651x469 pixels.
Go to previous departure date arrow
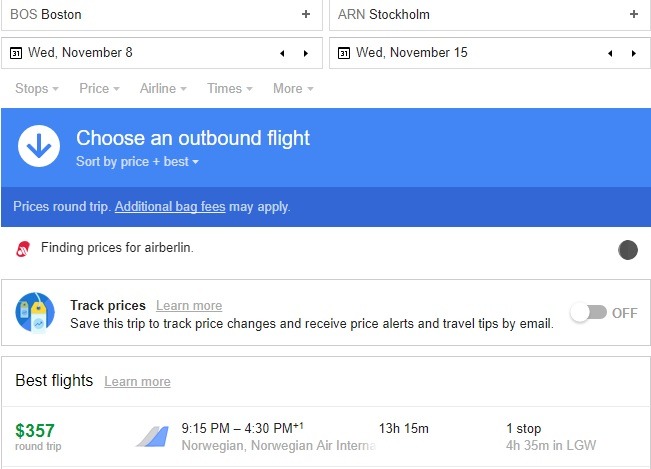pyautogui.click(x=281, y=53)
